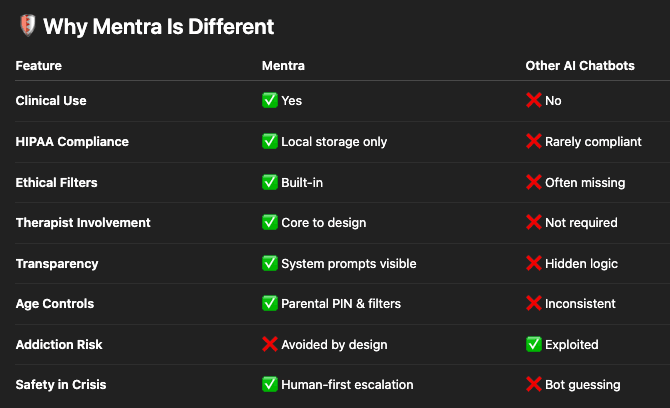This screenshot has width=670, height=408.
Task: Select the Mentra column header
Action: pos(283,65)
